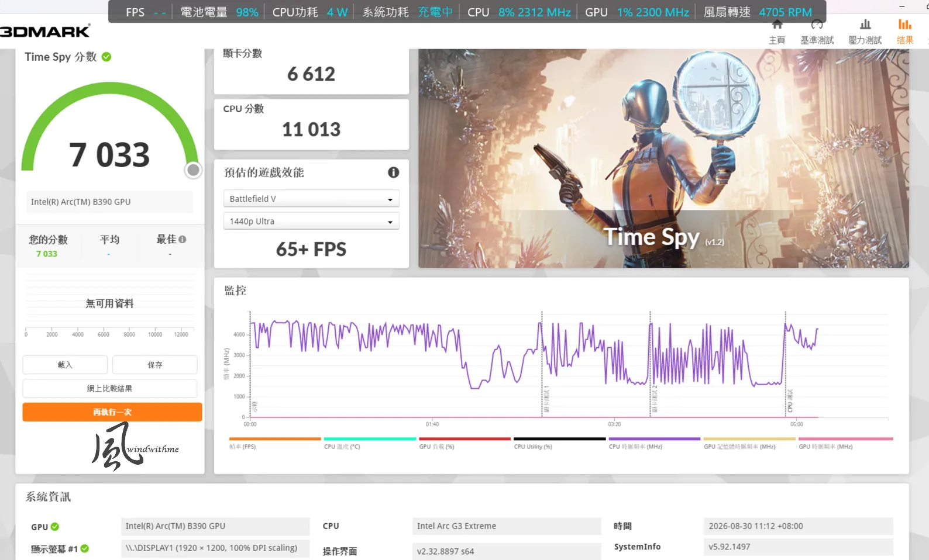This screenshot has width=929, height=560.
Task: Click the CPU 測試 marker line in chart
Action: tap(786, 365)
